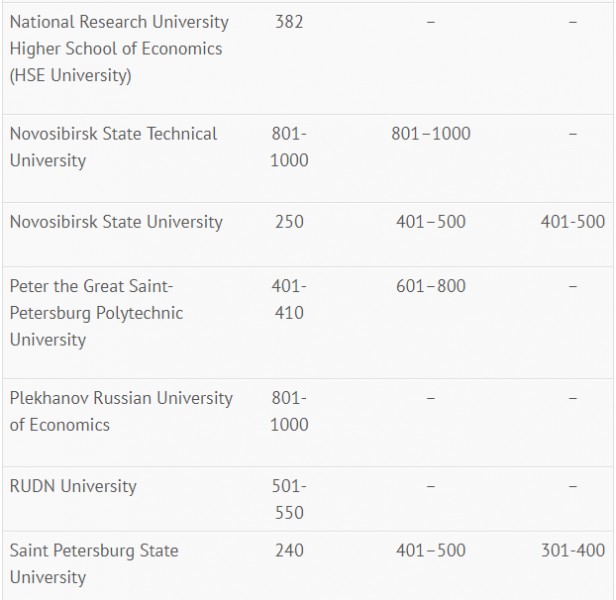
Task: Click the 801–1000 value in the middle column
Action: tap(431, 134)
